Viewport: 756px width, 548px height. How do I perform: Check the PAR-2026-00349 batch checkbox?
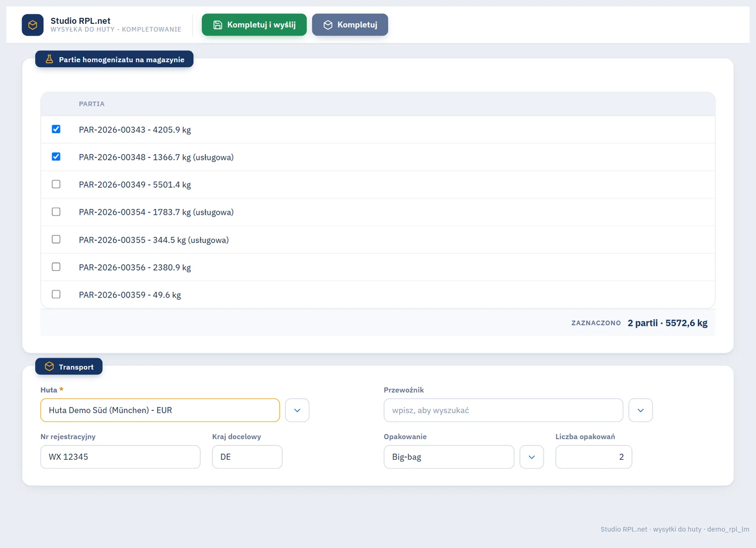tap(56, 184)
